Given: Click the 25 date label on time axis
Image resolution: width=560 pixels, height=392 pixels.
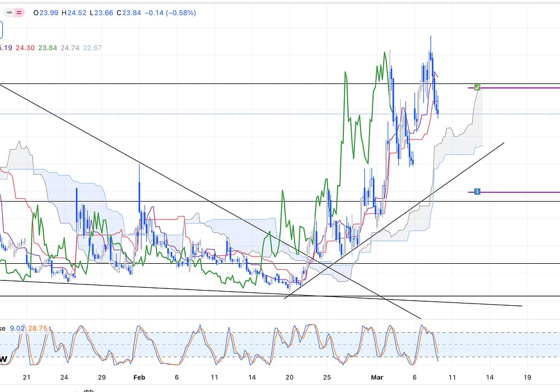Looking at the screenshot, I should tap(328, 377).
